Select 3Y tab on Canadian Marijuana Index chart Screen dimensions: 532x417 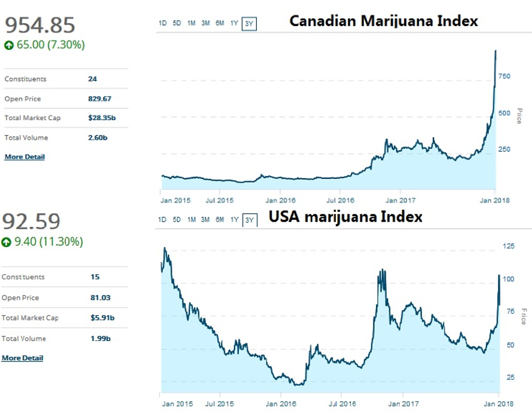(249, 24)
